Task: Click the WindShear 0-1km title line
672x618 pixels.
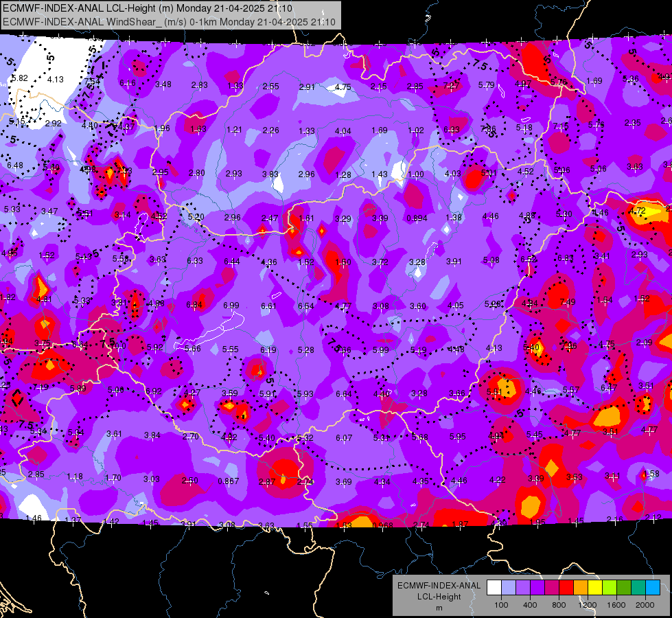Action: click(x=170, y=22)
